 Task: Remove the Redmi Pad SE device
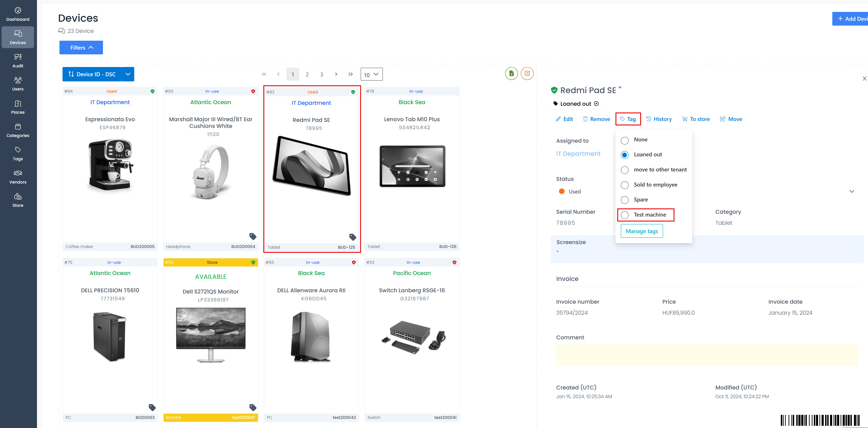(x=596, y=119)
